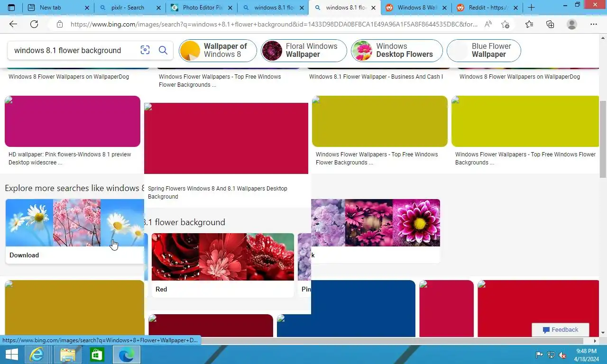The image size is (607, 364).
Task: Refresh the current page
Action: (x=34, y=24)
